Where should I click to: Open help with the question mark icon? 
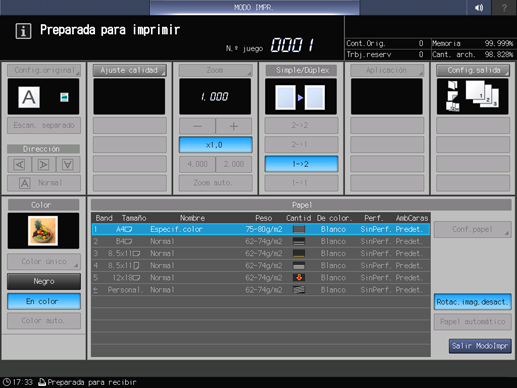coord(504,7)
